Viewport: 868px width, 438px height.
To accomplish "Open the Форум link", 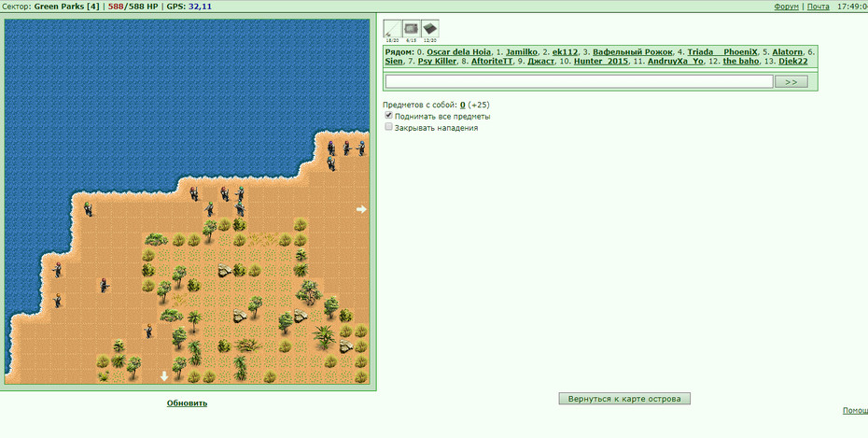I will [786, 7].
